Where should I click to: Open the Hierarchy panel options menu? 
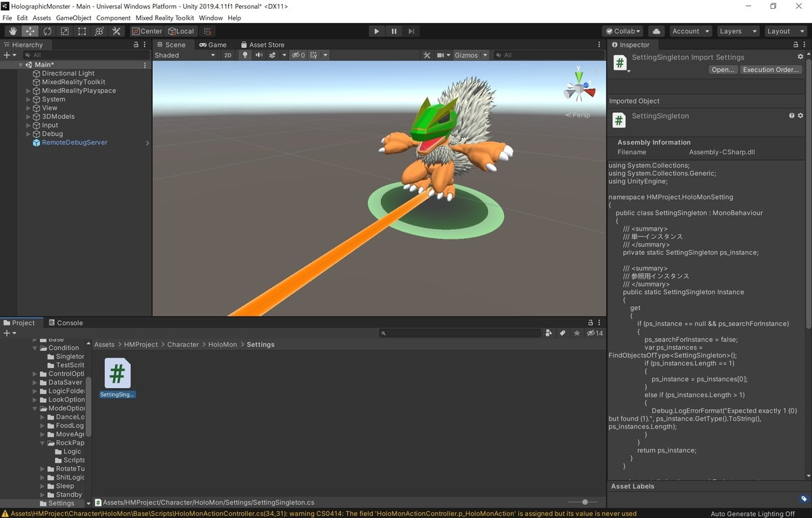pos(145,45)
